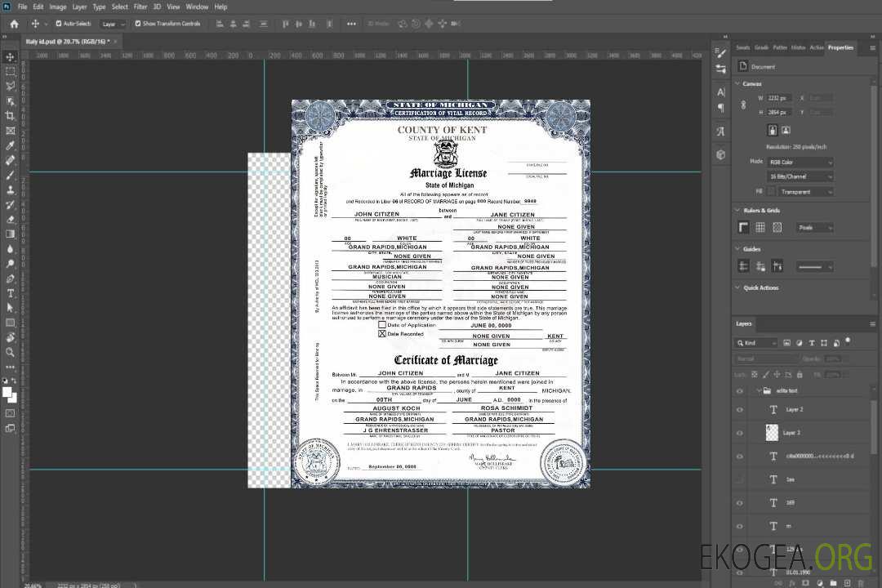
Task: Open the Layer menu
Action: tap(79, 7)
